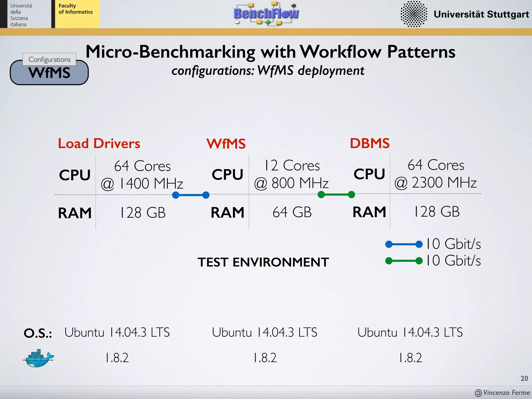The width and height of the screenshot is (532, 399).
Task: Click the Universität Stuttgart text
Action: tap(481, 14)
